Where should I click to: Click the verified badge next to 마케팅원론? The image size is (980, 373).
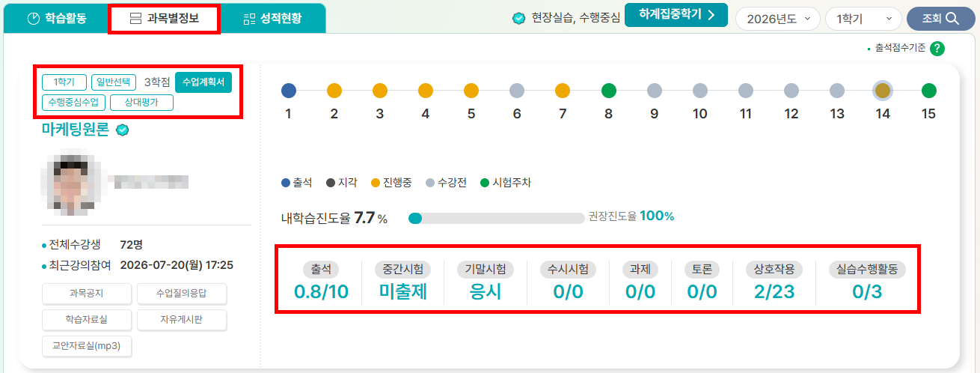(x=123, y=130)
